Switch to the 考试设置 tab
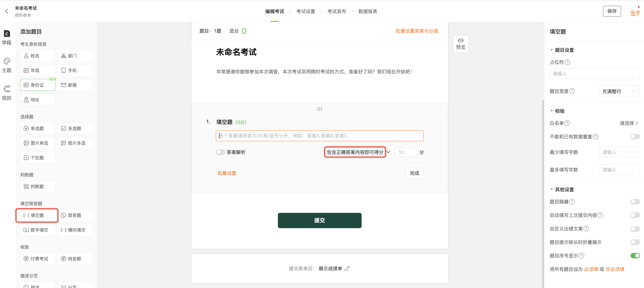Screen dimensions: 644x288 tap(306, 11)
